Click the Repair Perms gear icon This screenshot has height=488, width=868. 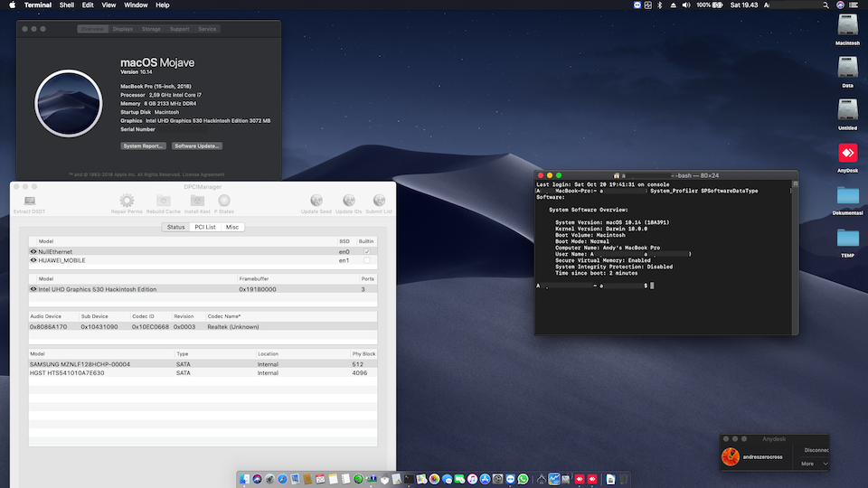coord(127,201)
